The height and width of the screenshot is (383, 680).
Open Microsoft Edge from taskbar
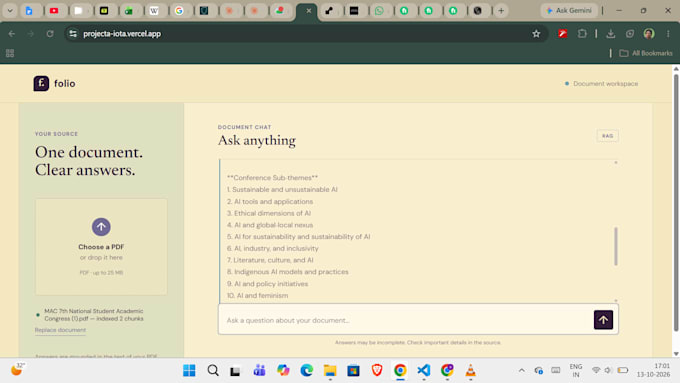click(307, 370)
